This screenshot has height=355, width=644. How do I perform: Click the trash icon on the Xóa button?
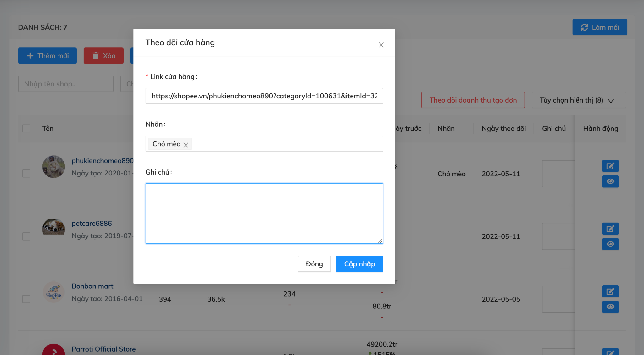click(96, 56)
